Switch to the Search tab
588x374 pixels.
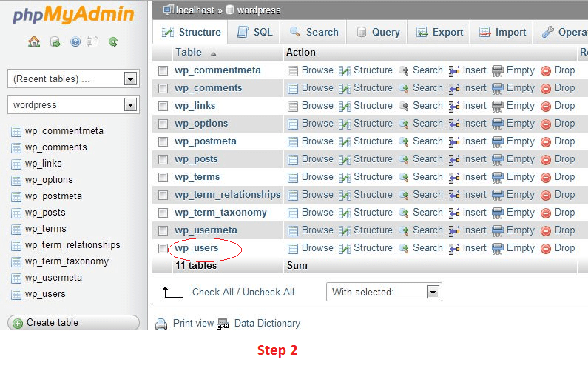[314, 33]
